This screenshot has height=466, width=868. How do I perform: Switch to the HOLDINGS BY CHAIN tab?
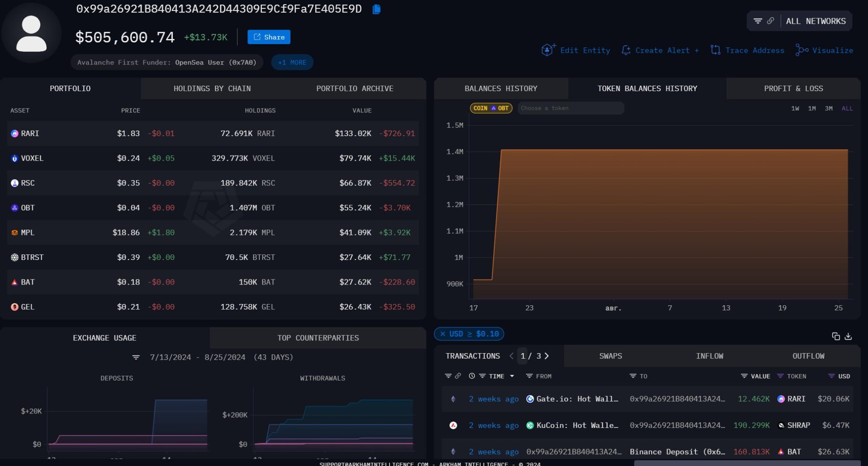click(x=212, y=89)
